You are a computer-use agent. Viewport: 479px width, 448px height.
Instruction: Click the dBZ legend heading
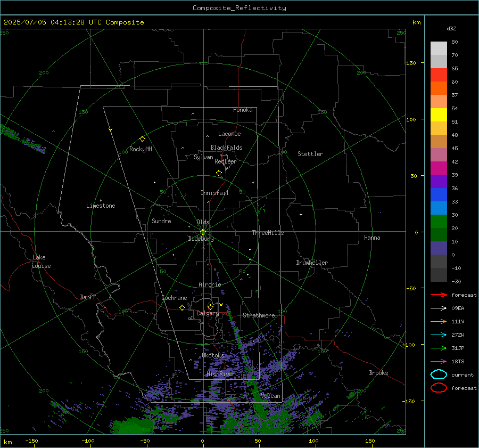click(x=451, y=28)
